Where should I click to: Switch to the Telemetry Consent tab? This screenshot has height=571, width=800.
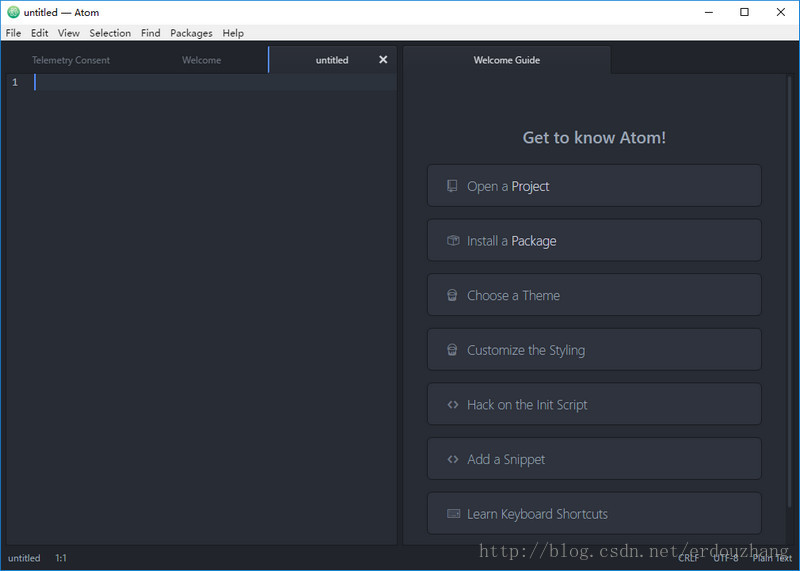pos(71,60)
